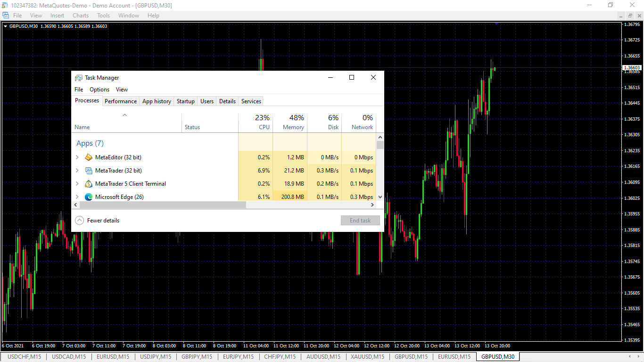This screenshot has height=362, width=644.
Task: Open MetaTrader's Tools menu
Action: click(x=103, y=16)
